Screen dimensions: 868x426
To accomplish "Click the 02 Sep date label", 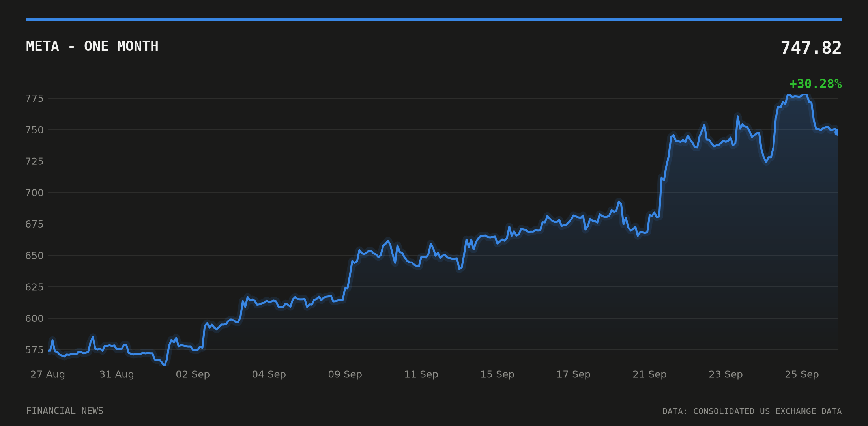I will 193,374.
